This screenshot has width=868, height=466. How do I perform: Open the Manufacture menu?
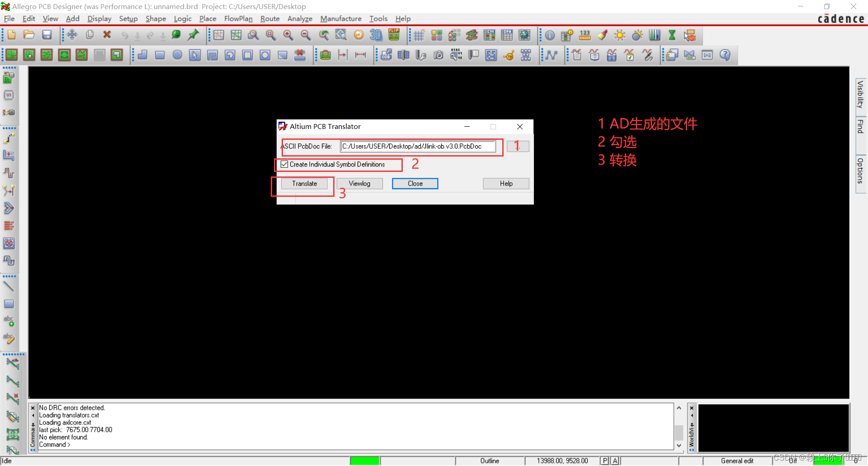pyautogui.click(x=341, y=19)
